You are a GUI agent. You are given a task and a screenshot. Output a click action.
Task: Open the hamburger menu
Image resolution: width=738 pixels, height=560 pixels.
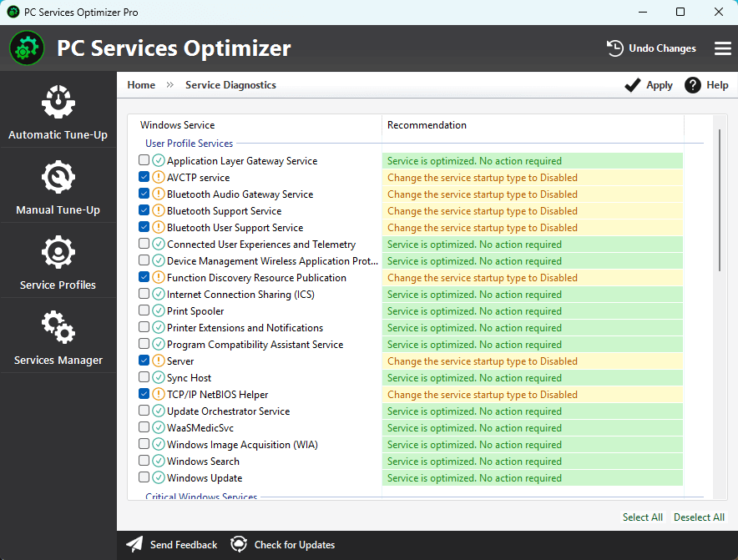pyautogui.click(x=722, y=48)
